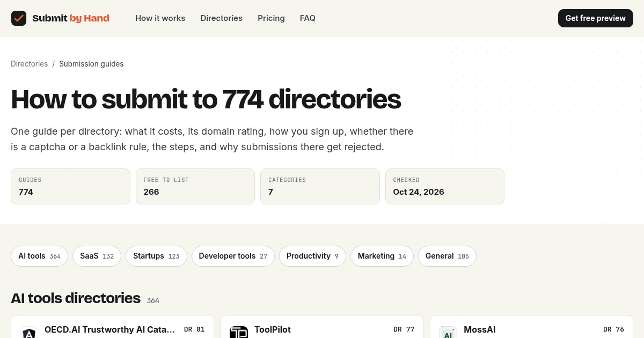Click the Guides 774 stat card
Viewport: 644px width, 338px height.
tap(70, 186)
